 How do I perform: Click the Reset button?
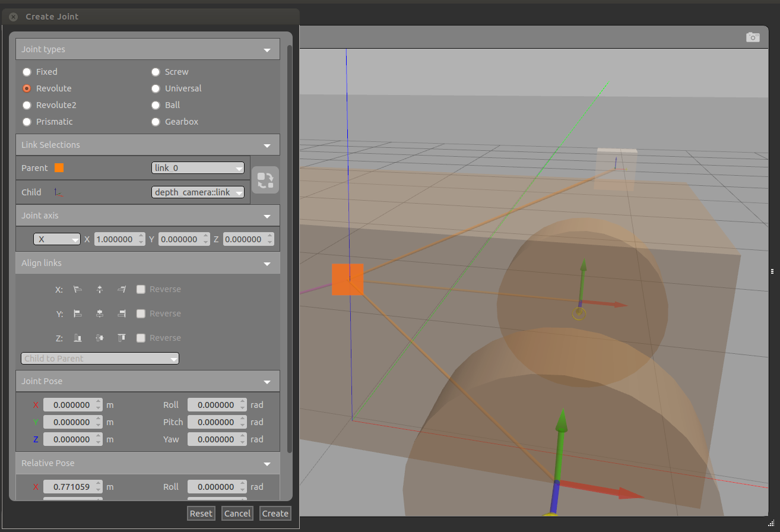(201, 514)
